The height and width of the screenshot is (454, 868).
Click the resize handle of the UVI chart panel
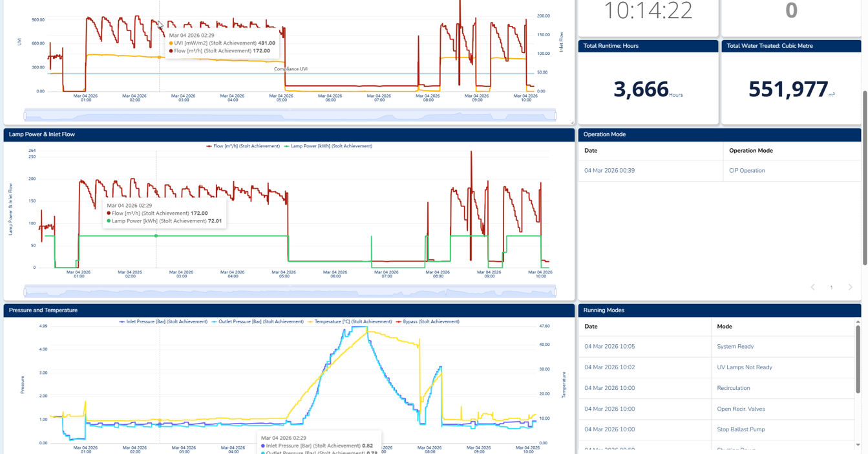[x=572, y=122]
